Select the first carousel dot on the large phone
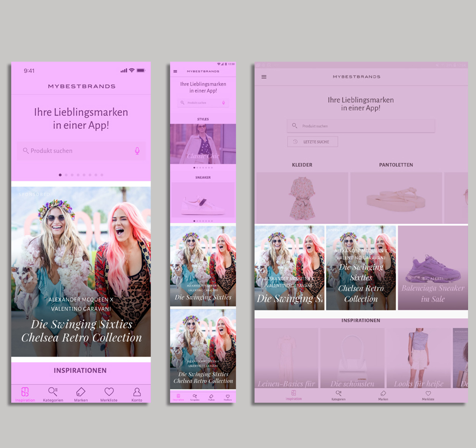476x448 pixels. click(60, 175)
